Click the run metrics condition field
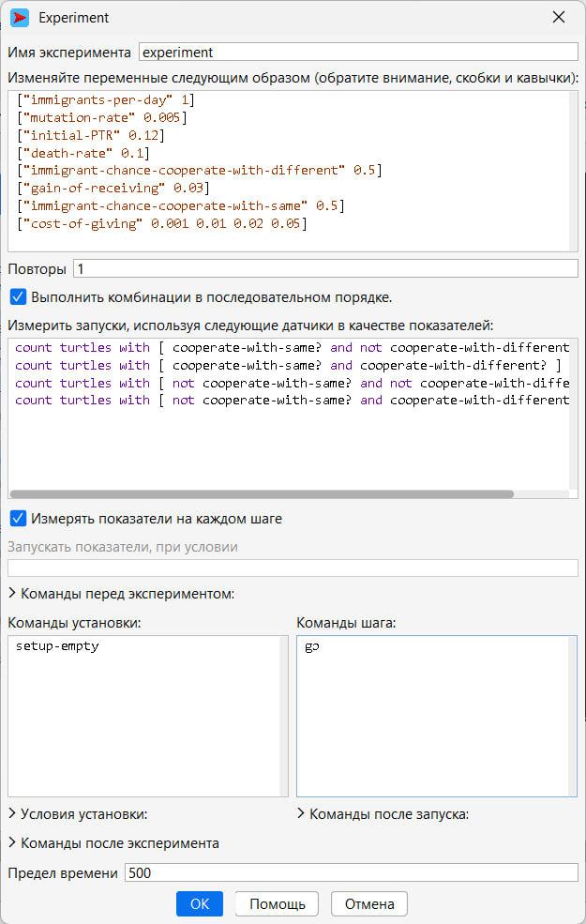Screen dimensions: 586x924 pos(293,568)
